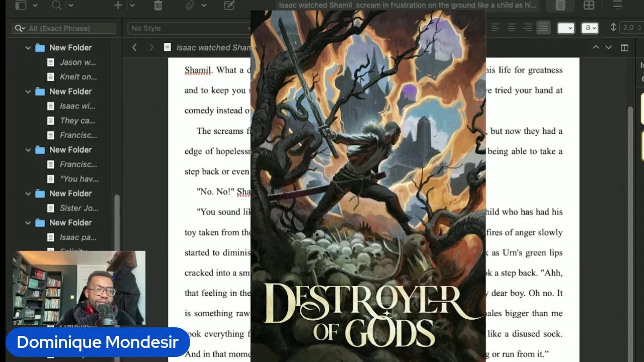Open the paperclip dropdown arrow

[x=204, y=5]
